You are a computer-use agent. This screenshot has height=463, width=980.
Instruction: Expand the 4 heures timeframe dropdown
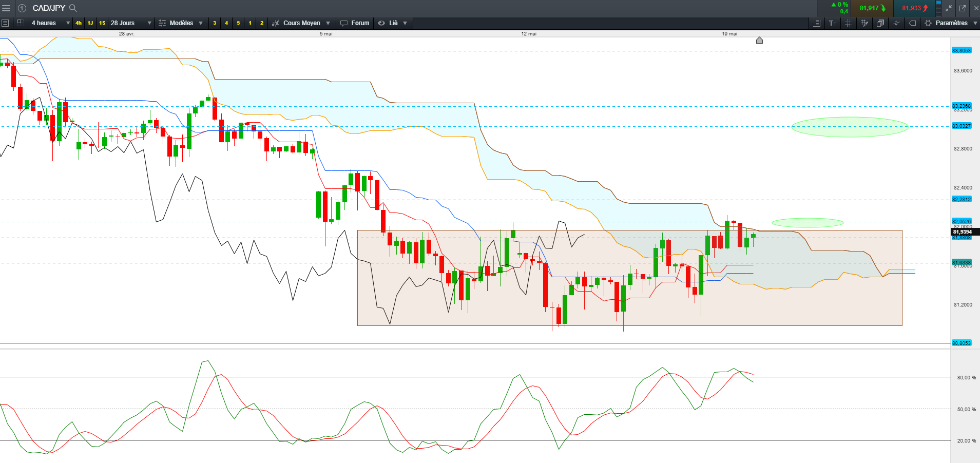coord(68,23)
